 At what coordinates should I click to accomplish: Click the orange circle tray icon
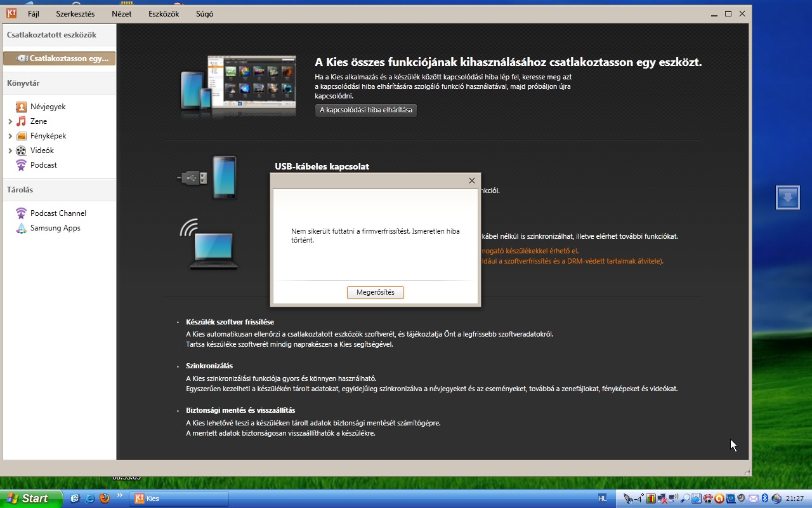(x=719, y=498)
